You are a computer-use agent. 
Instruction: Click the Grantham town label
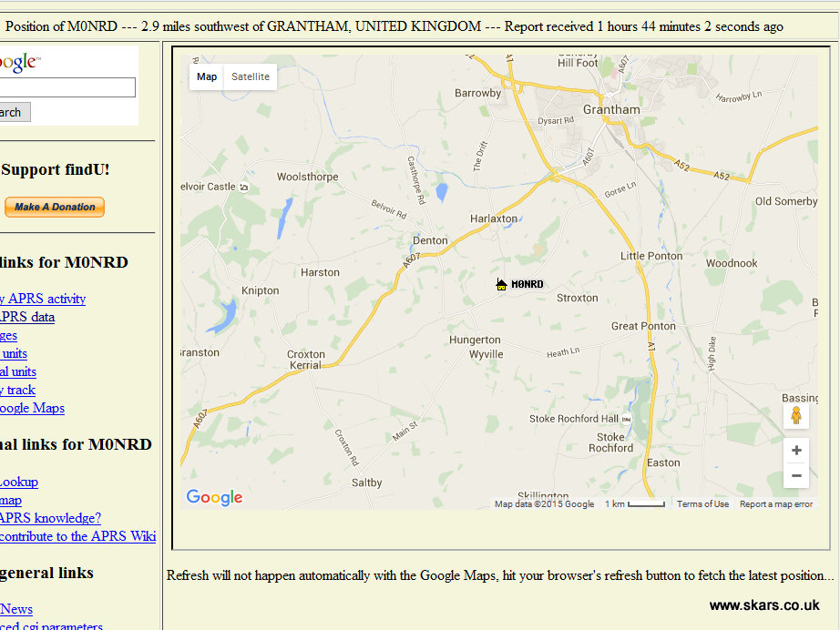[611, 110]
